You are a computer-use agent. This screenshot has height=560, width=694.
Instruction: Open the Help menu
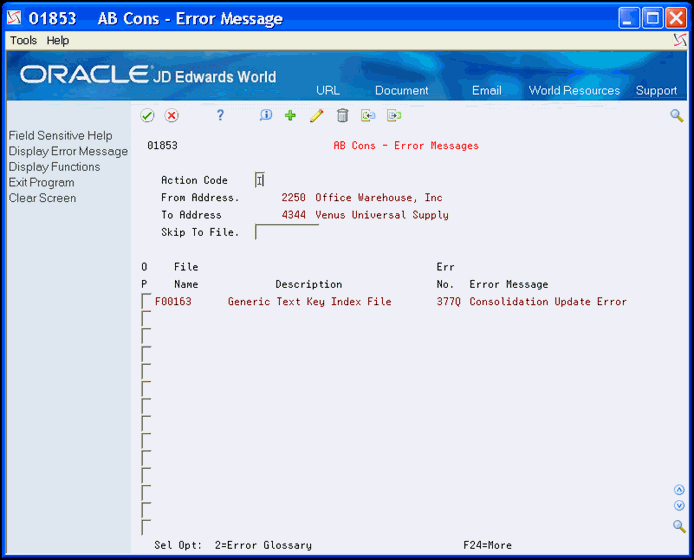pyautogui.click(x=58, y=40)
